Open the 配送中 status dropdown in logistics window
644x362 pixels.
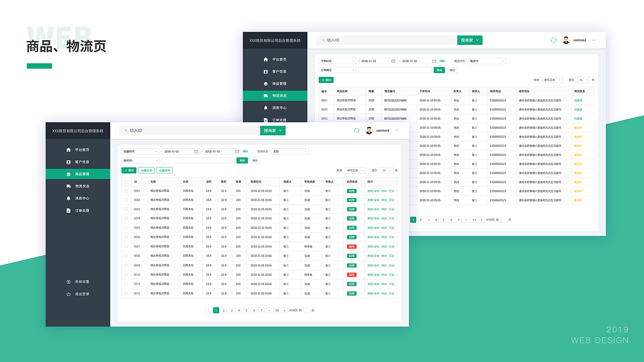[487, 61]
